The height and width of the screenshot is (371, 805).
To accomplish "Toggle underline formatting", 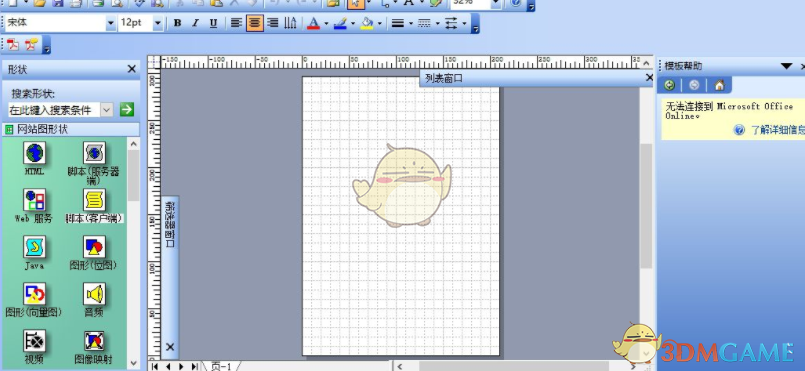I will (214, 23).
